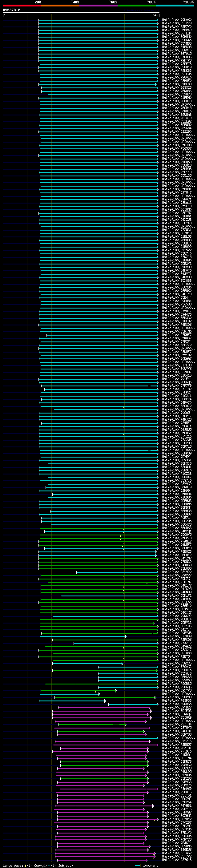Select hit label UniRef100_C1FEH0
This screenshot has height=868, width=197.
[176, 98]
